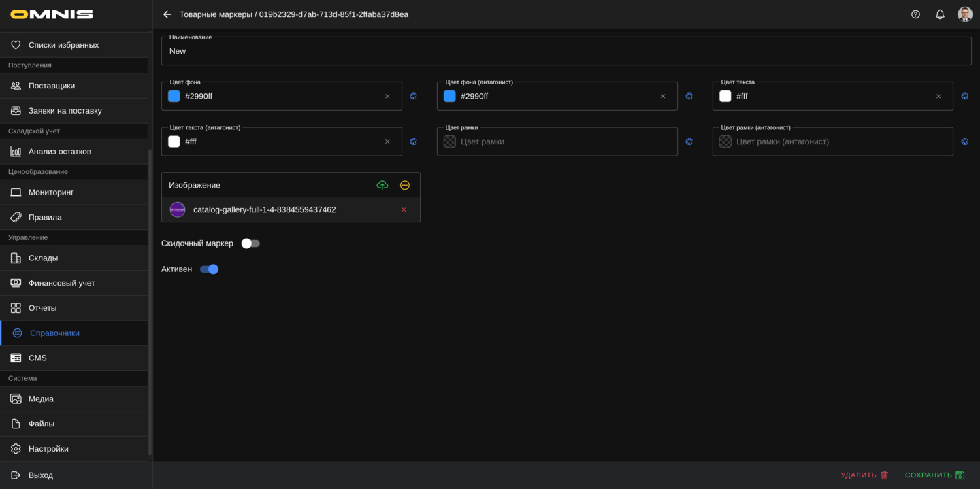The image size is (980, 489).
Task: Clear the Цвет текста field value
Action: coord(938,97)
